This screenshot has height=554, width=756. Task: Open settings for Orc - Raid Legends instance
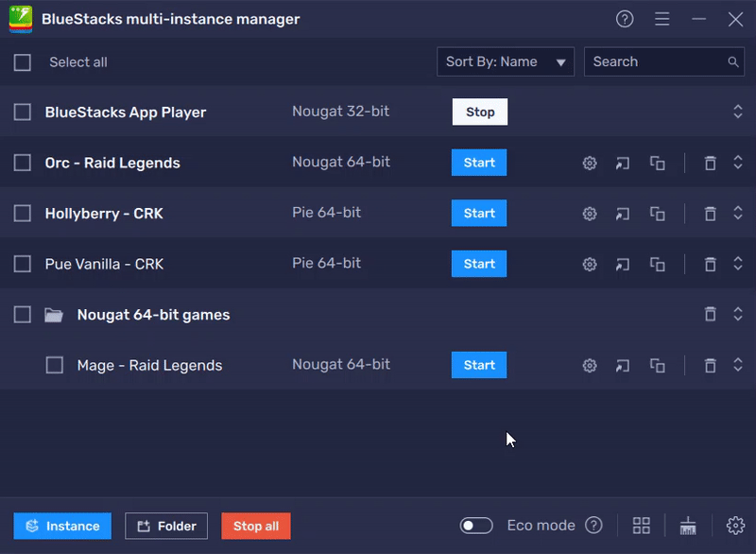589,163
